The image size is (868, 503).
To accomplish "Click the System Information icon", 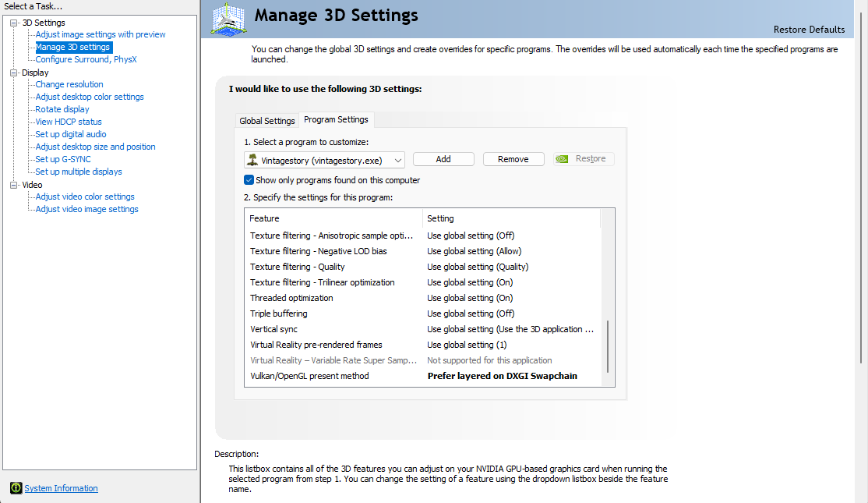I will tap(16, 488).
